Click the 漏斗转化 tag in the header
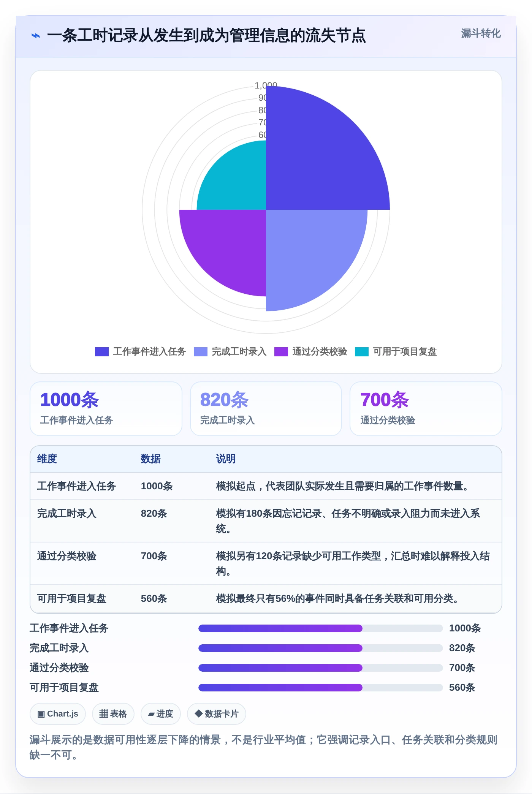The image size is (532, 794). tap(481, 33)
